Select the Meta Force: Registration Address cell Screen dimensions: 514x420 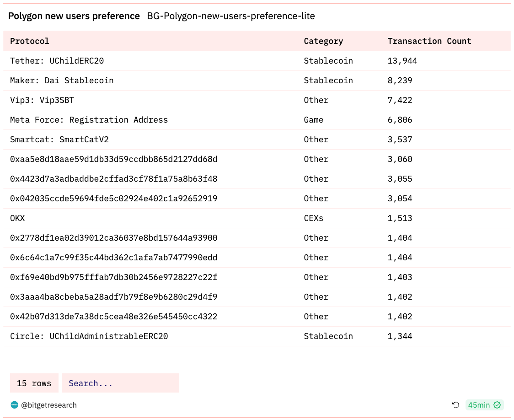[89, 120]
